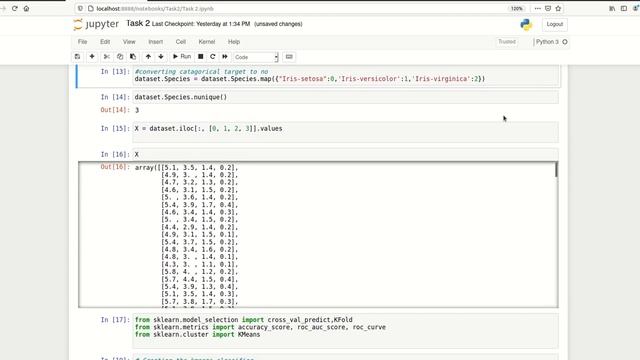The width and height of the screenshot is (640, 360).
Task: Click the Out[14] result value 3
Action: click(x=137, y=110)
